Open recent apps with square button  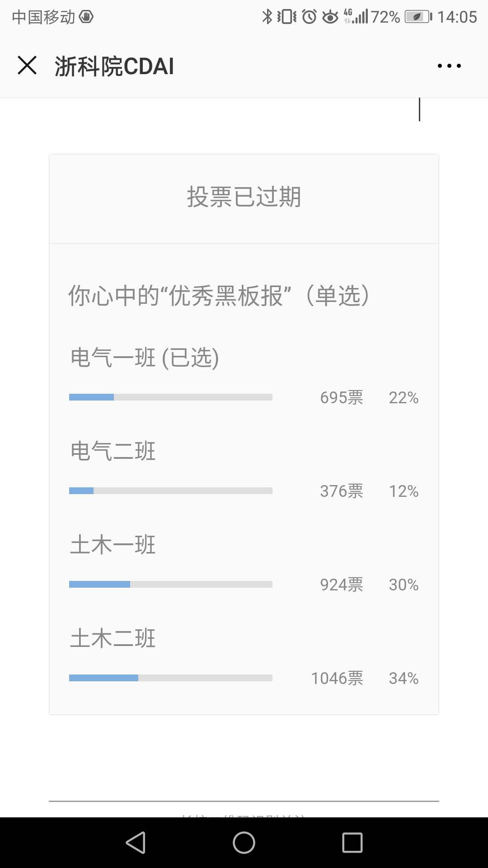point(352,843)
